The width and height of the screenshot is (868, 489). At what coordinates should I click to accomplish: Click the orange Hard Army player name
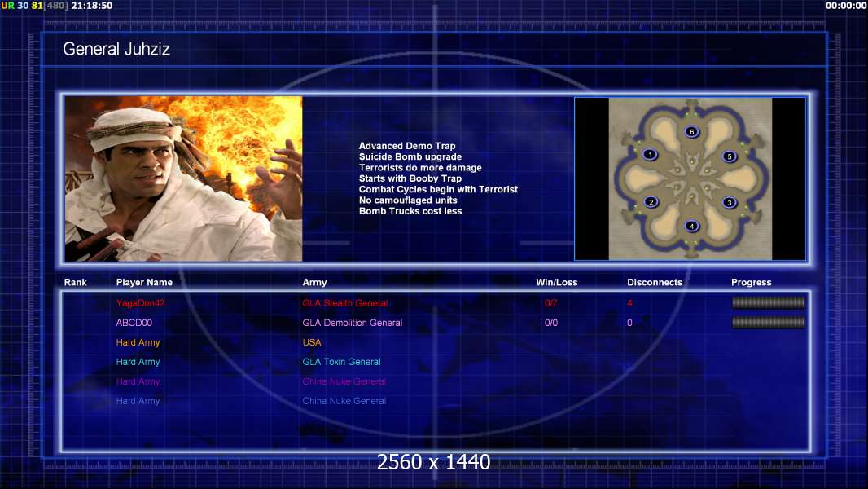click(x=138, y=342)
